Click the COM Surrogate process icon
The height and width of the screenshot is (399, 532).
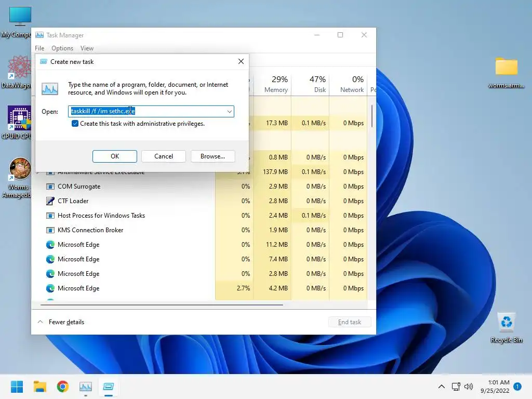click(50, 187)
